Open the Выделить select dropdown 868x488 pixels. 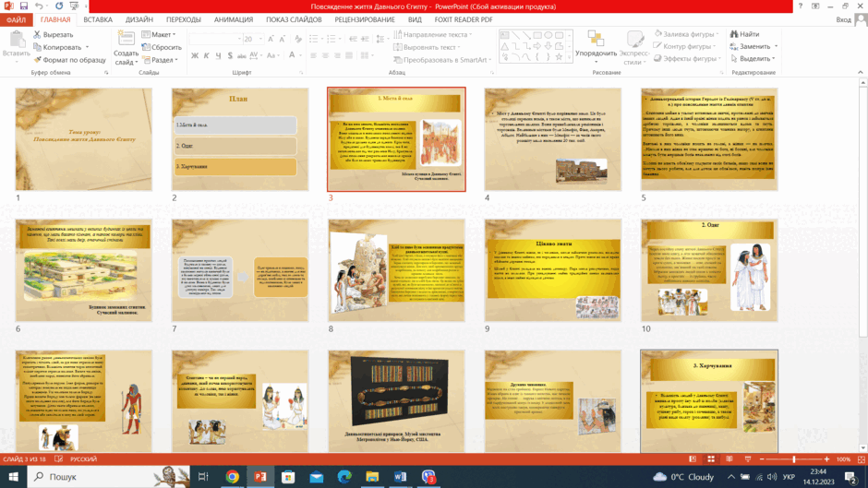(753, 59)
